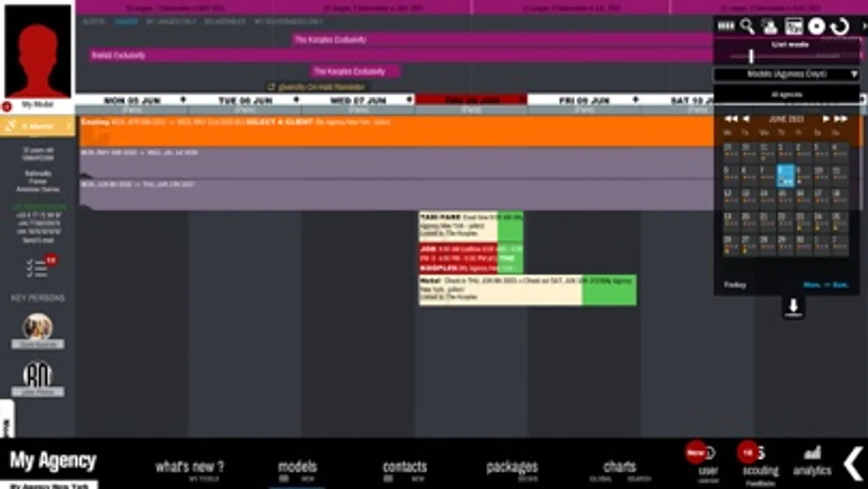Image resolution: width=868 pixels, height=489 pixels.
Task: Click the round record-style icon in toolbar
Action: click(x=816, y=26)
